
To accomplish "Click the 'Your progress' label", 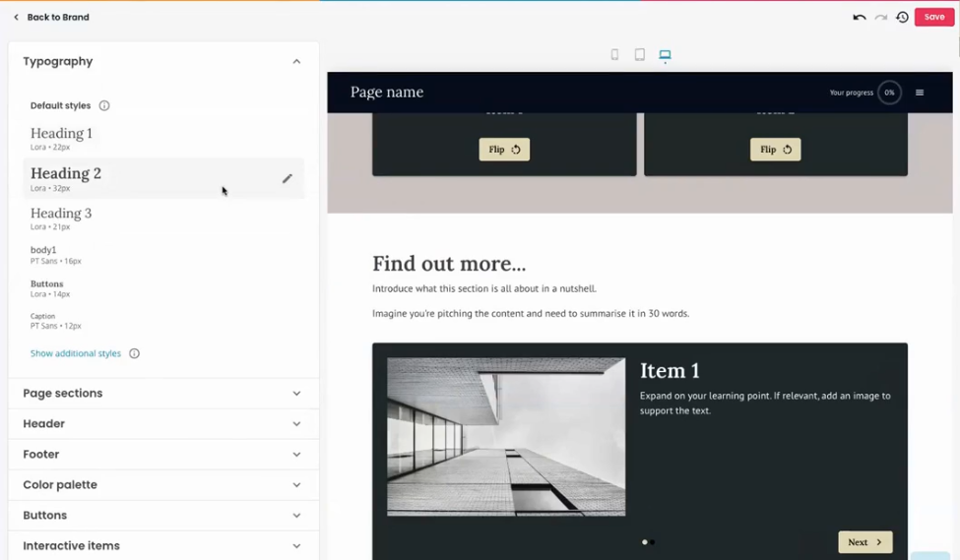I will tap(851, 93).
